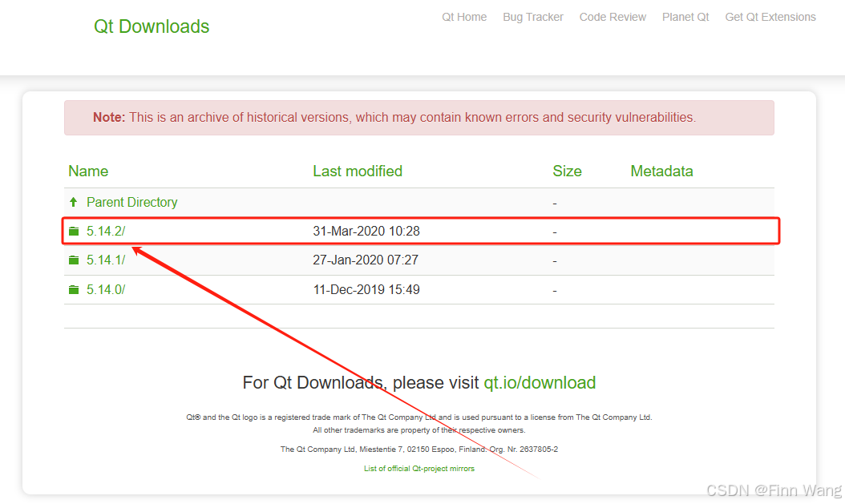Click the folder icon beside 5.14.2/
The height and width of the screenshot is (504, 845).
(74, 231)
